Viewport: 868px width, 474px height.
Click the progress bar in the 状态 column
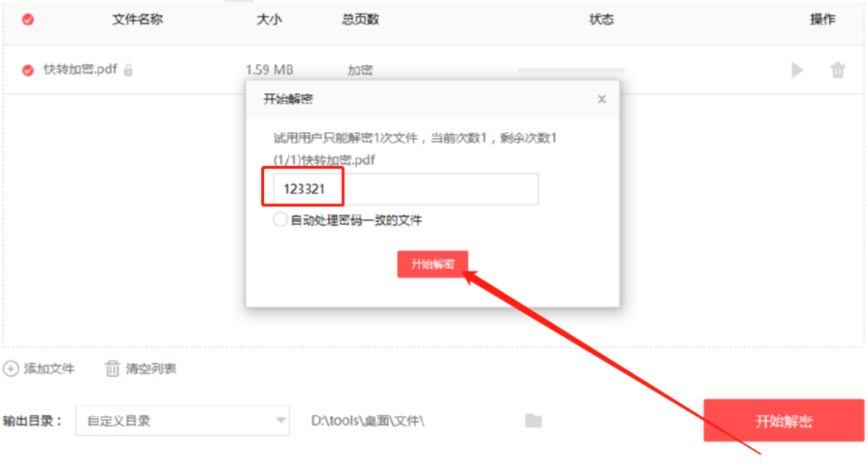pos(571,70)
